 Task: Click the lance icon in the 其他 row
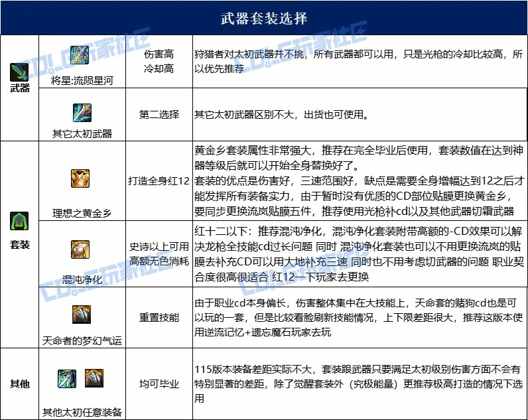(67, 379)
